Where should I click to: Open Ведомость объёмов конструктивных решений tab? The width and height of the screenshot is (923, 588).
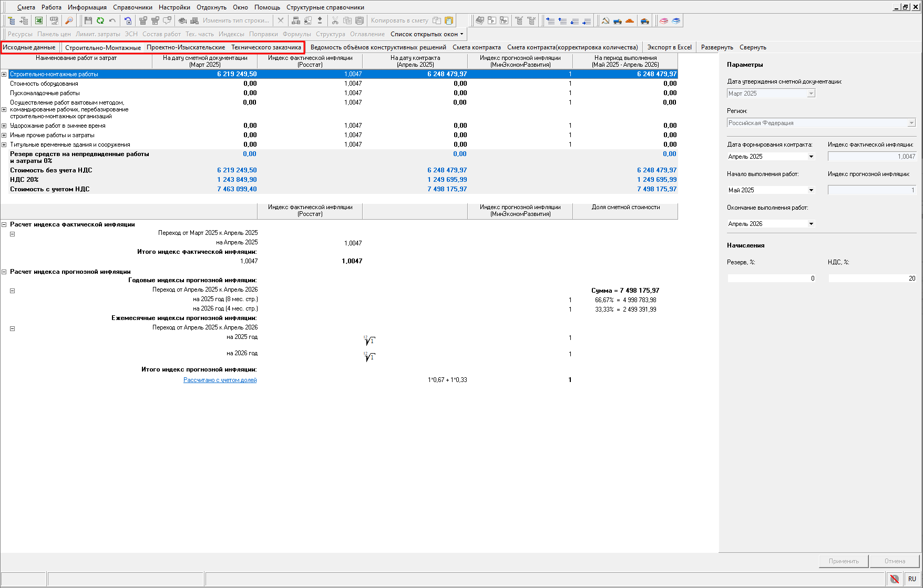coord(378,47)
